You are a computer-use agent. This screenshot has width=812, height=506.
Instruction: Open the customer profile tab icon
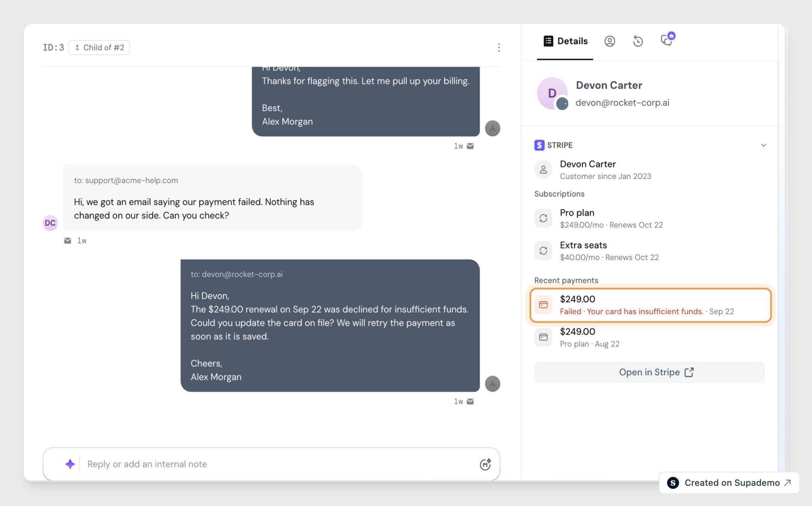(x=610, y=41)
